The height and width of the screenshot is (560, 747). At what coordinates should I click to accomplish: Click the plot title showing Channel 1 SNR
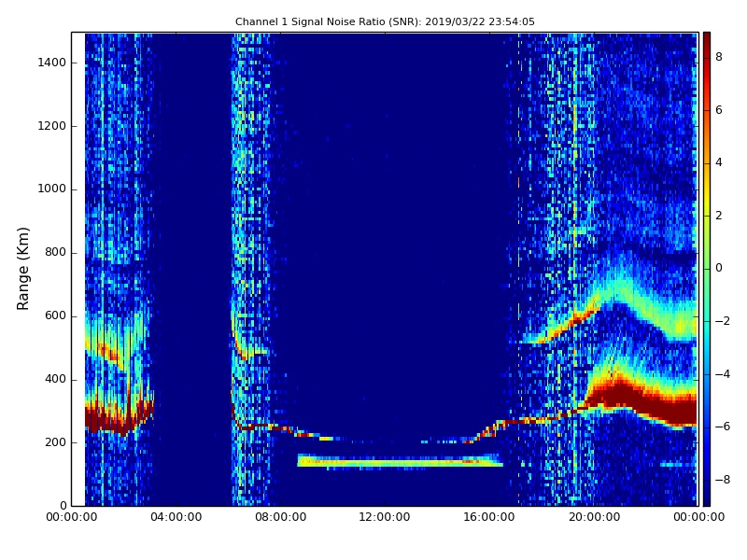tap(385, 21)
